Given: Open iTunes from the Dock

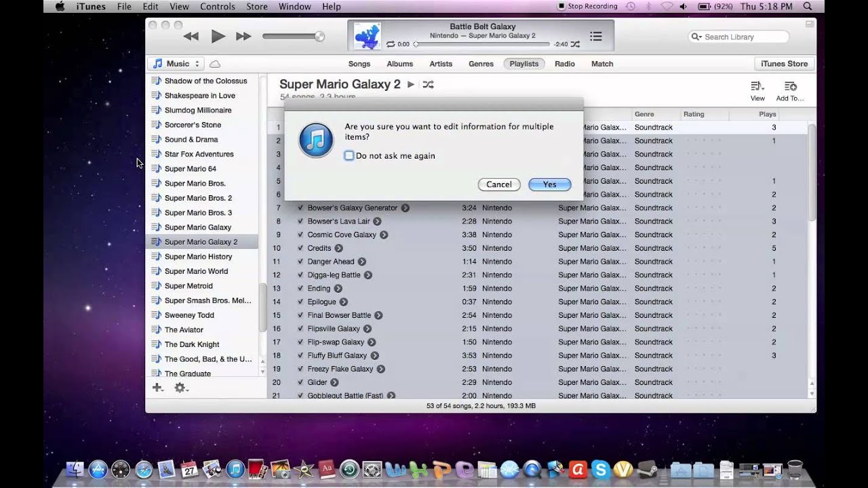Looking at the screenshot, I should pos(235,469).
